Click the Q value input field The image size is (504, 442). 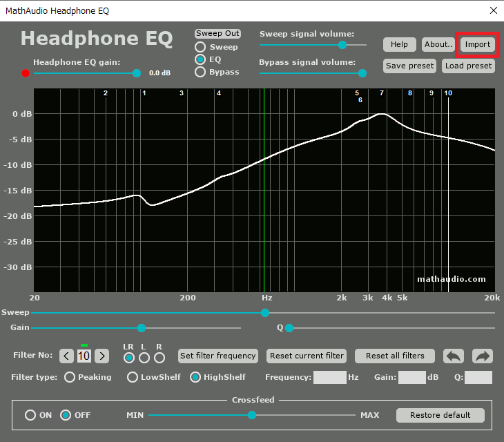tap(478, 377)
